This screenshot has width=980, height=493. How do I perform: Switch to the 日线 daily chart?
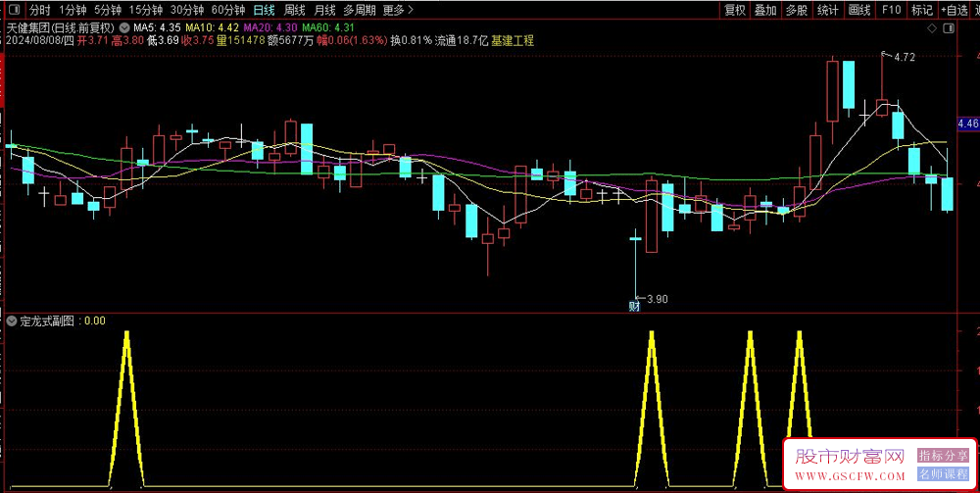coord(264,10)
